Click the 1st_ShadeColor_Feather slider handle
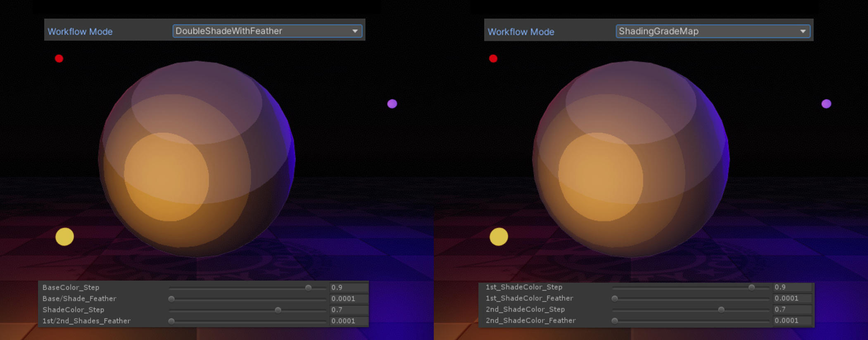 pos(615,298)
